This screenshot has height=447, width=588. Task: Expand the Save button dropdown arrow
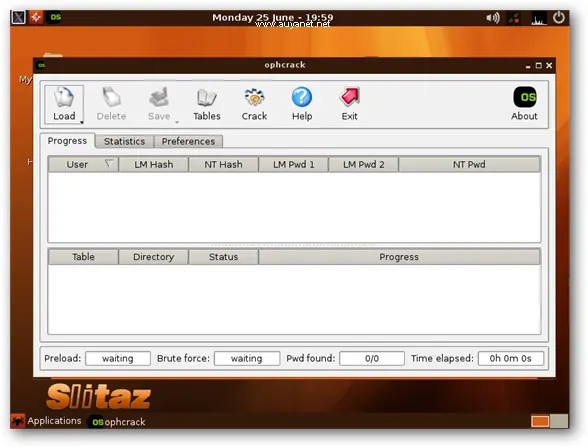[177, 122]
